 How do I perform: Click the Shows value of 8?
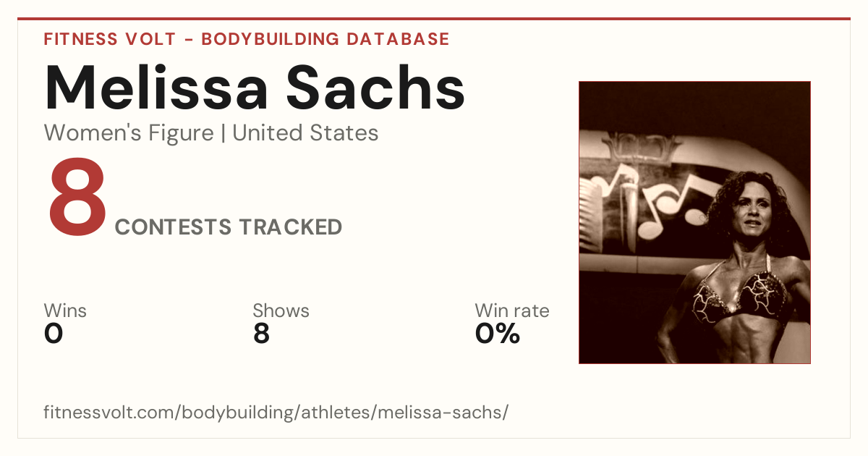[x=261, y=334]
